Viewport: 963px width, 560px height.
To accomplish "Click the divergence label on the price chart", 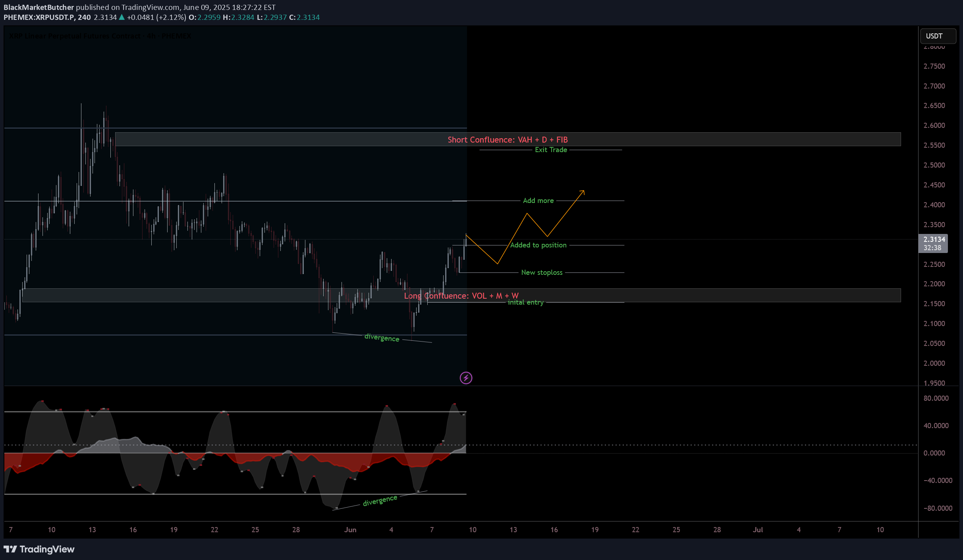I will (382, 338).
